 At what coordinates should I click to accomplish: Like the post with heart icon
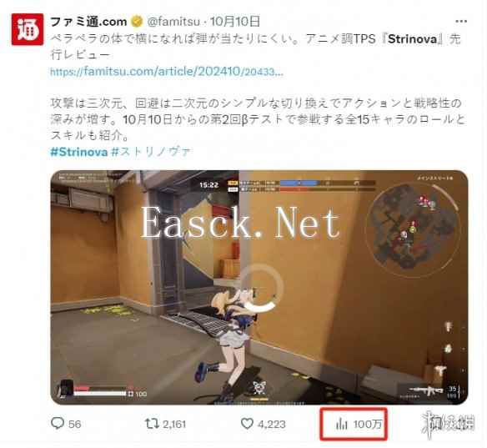(x=247, y=424)
